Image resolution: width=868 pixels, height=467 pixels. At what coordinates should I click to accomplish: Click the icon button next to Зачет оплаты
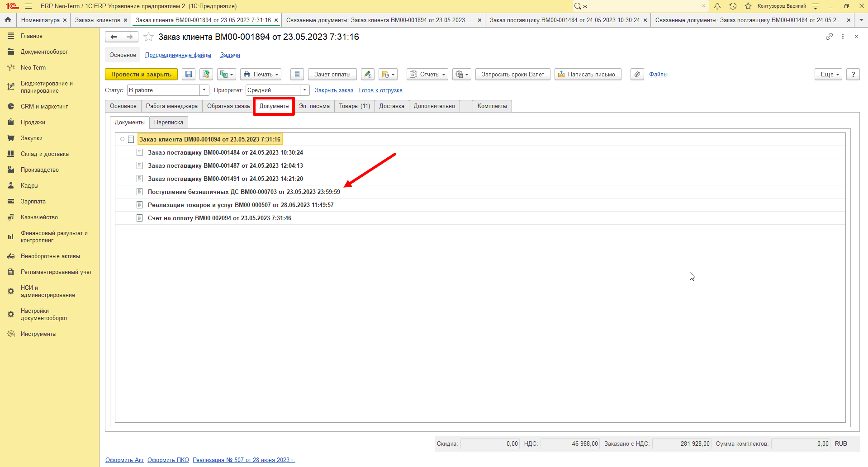tap(368, 75)
